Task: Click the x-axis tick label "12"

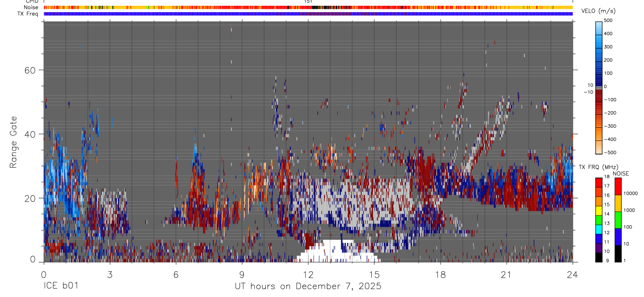Action: click(x=308, y=274)
